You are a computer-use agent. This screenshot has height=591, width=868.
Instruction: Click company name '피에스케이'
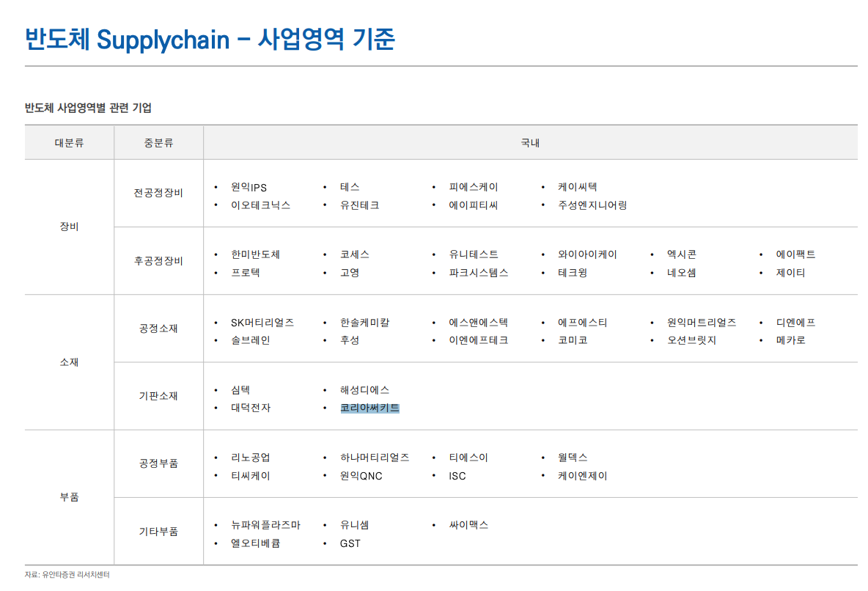[x=474, y=187]
